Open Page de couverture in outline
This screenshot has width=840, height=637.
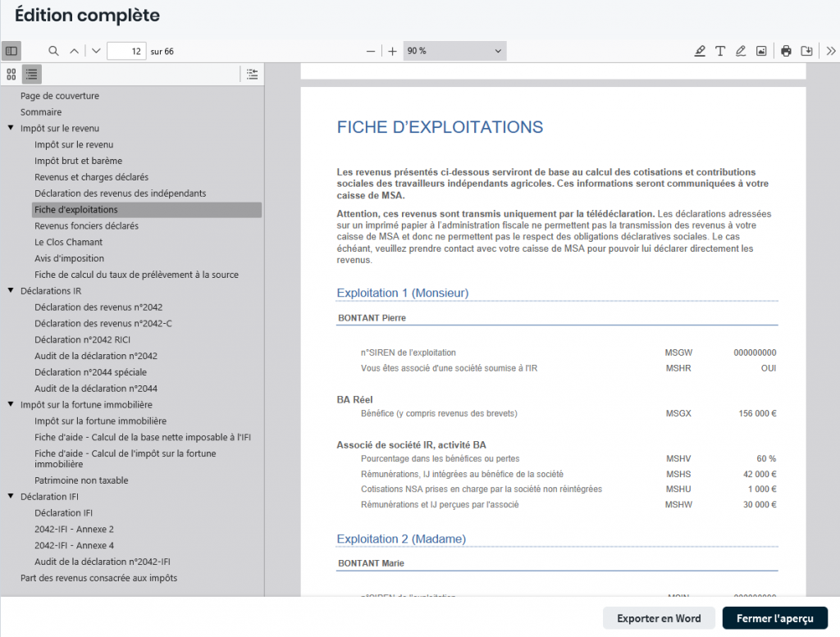(x=59, y=96)
